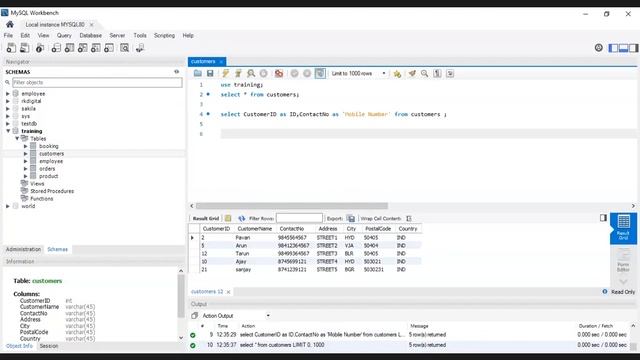Click the stop query execution icon

pos(264,73)
